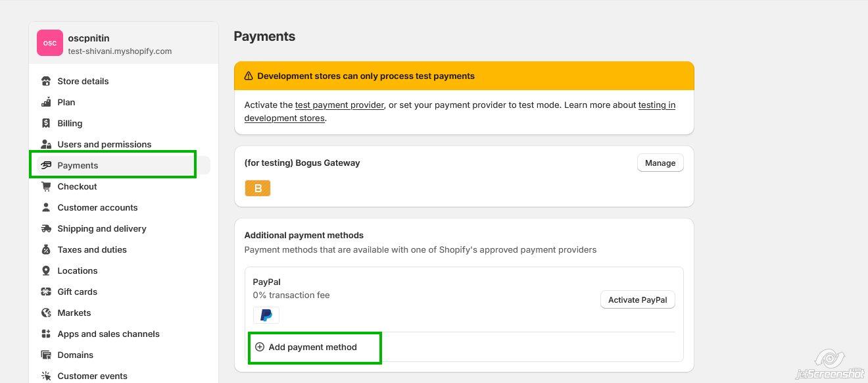Go to Customer accounts settings

[97, 208]
